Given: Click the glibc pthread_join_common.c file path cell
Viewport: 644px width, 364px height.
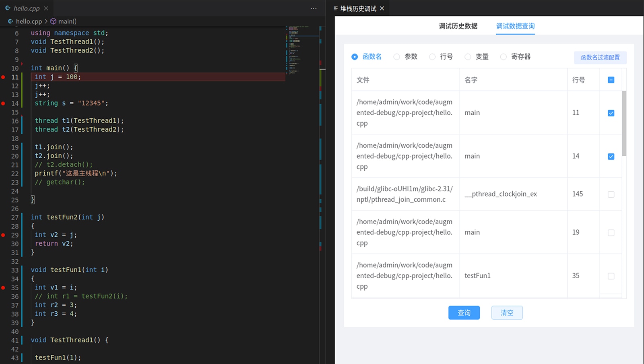Looking at the screenshot, I should 406,194.
